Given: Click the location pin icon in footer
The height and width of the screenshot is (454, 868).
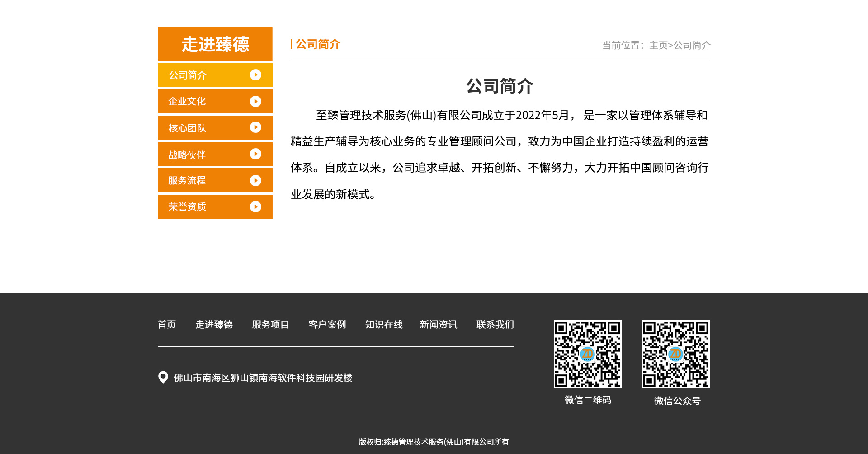Looking at the screenshot, I should tap(163, 377).
